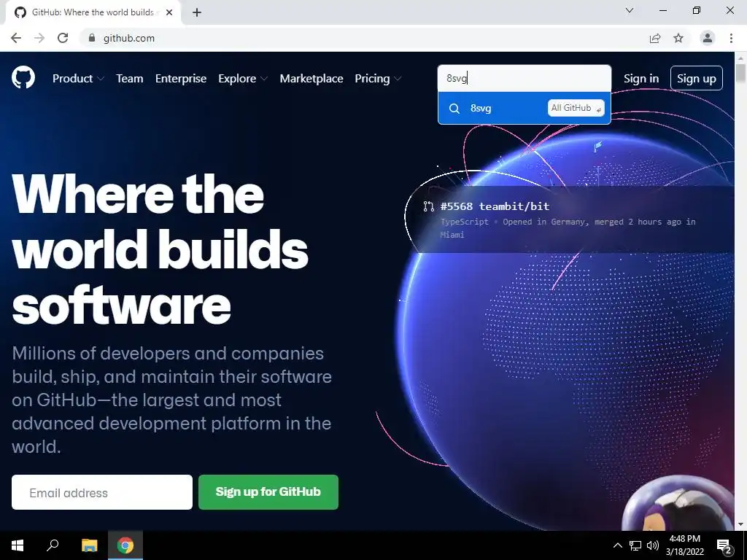The height and width of the screenshot is (560, 747).
Task: Open Windows taskbar search
Action: pos(53,545)
